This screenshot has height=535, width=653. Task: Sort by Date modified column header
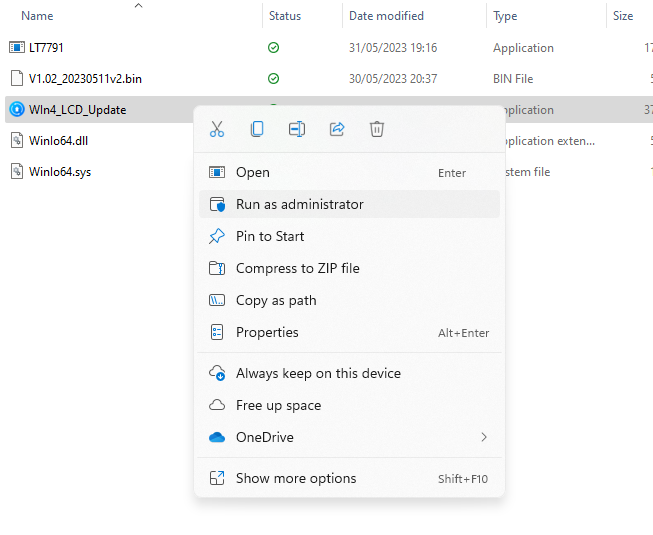tap(386, 16)
